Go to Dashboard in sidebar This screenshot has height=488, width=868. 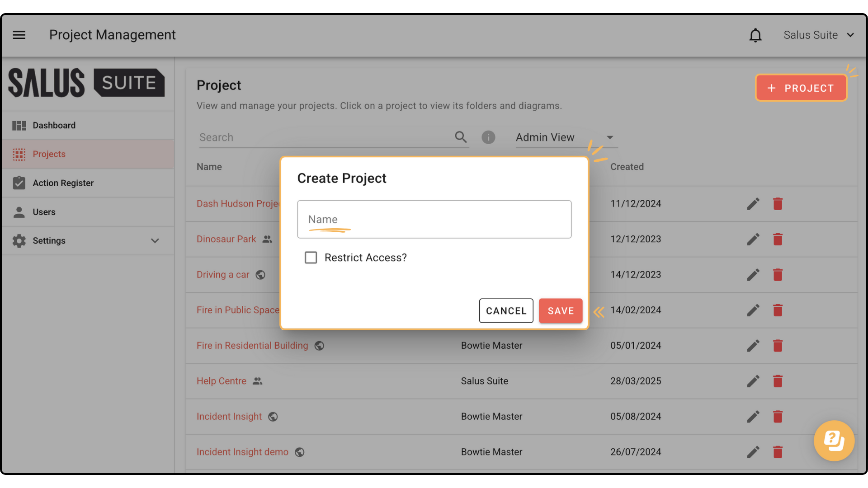click(54, 126)
